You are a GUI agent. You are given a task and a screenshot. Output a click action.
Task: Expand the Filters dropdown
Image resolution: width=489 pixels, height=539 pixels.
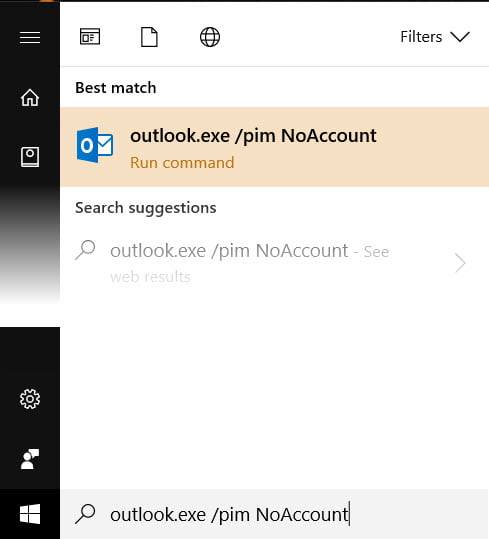coord(435,37)
